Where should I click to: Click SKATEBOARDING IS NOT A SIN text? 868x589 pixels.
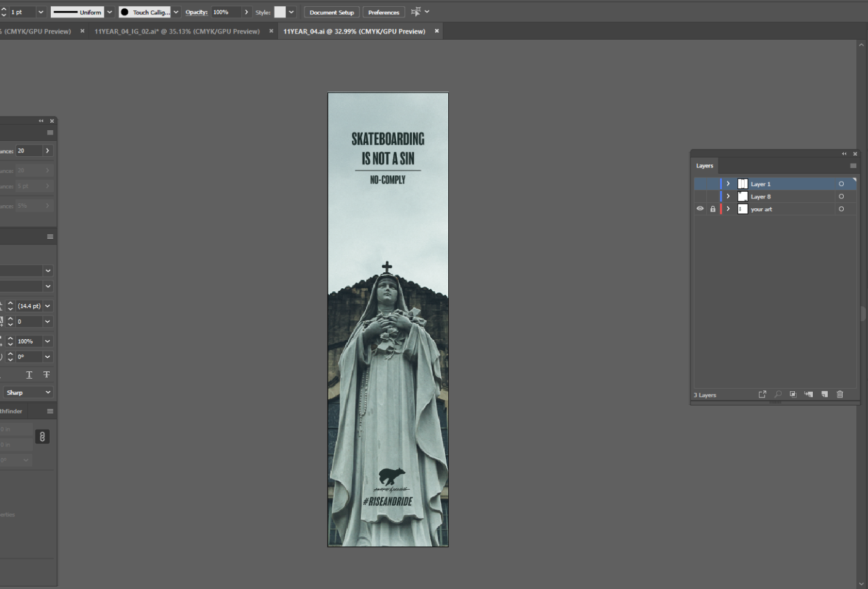tap(388, 149)
